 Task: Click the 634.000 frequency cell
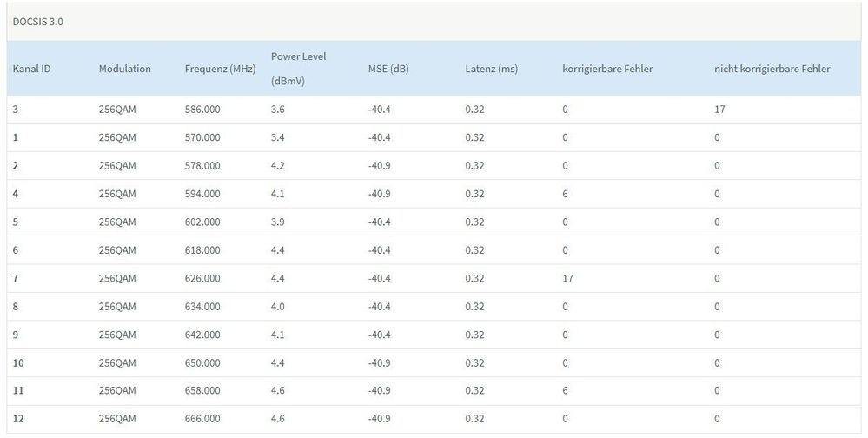tap(202, 307)
